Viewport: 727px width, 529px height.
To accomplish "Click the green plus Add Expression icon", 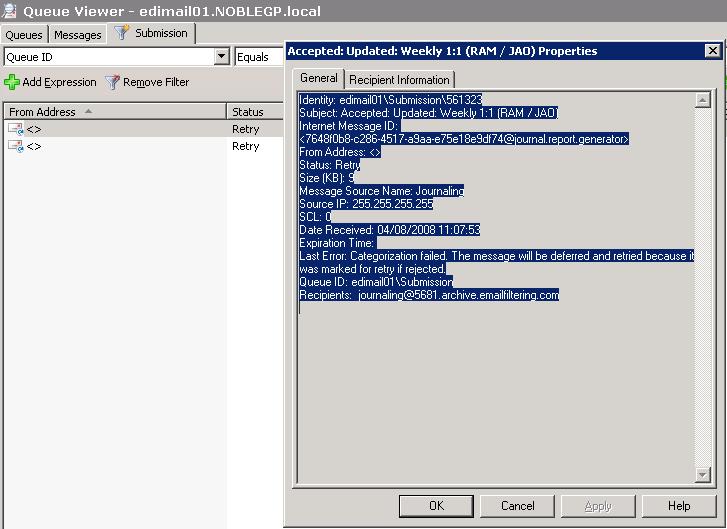I will point(12,82).
